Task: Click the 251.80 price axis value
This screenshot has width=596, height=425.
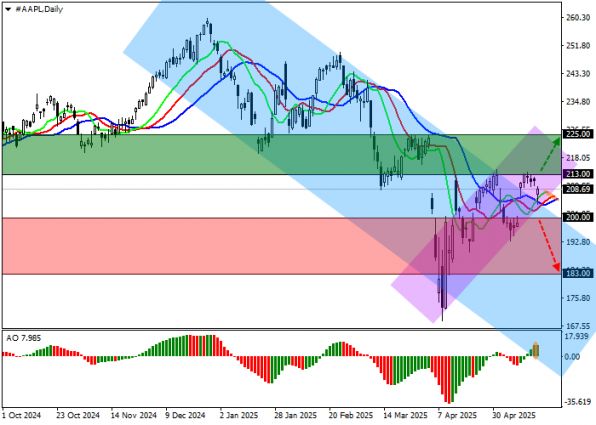Action: tap(578, 46)
